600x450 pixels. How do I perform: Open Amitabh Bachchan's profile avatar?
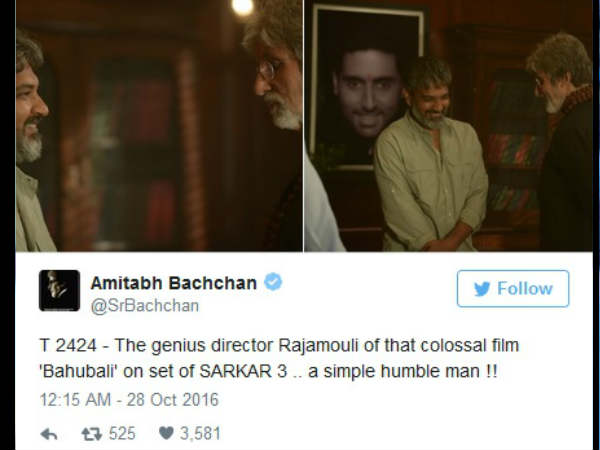(59, 290)
